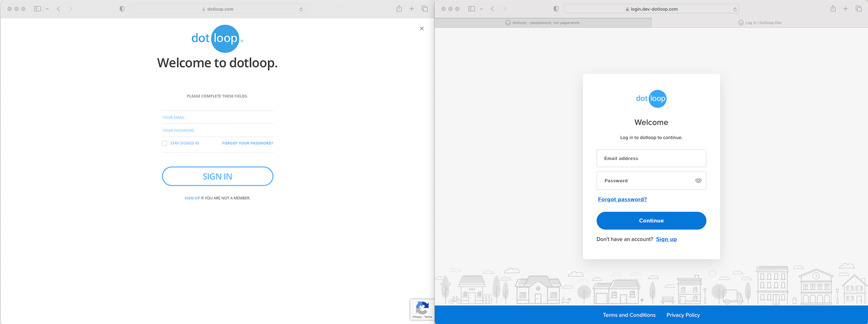Click the dotloop logo in the login card
The image size is (868, 324).
pos(651,99)
